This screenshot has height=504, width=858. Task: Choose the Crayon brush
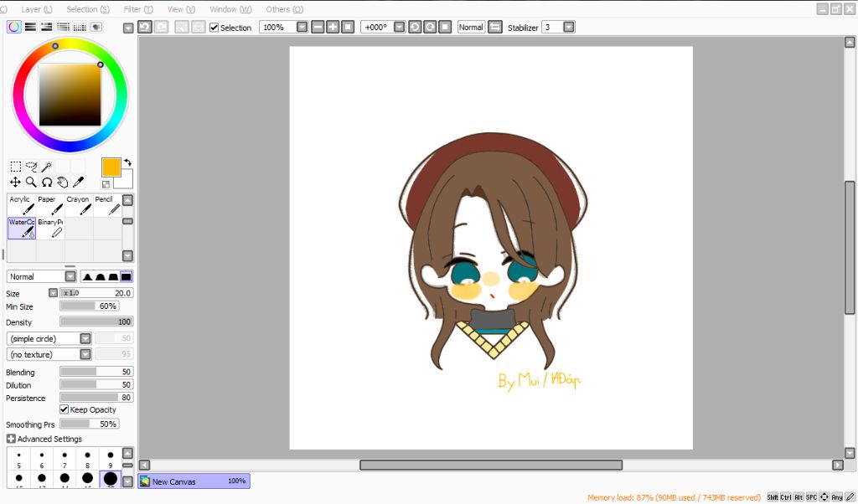[79, 205]
